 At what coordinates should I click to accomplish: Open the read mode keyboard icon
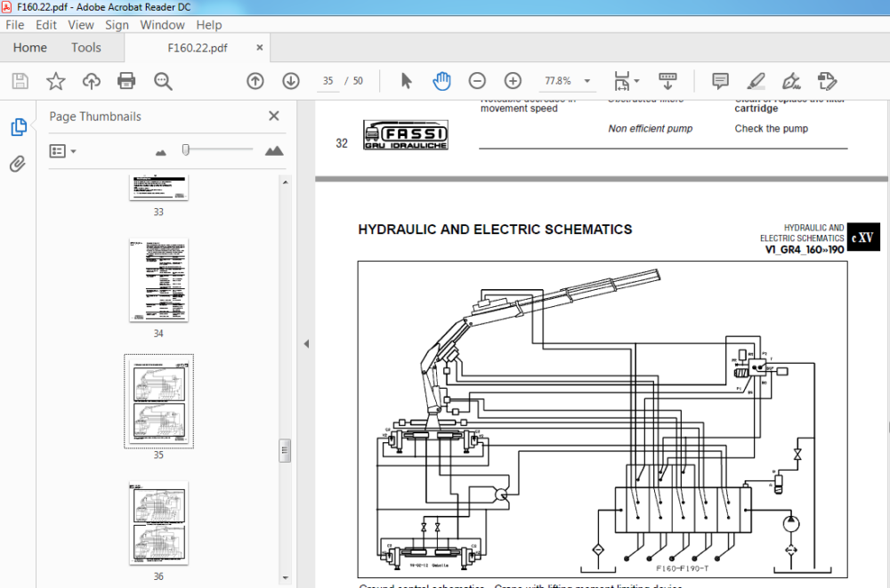tap(667, 81)
